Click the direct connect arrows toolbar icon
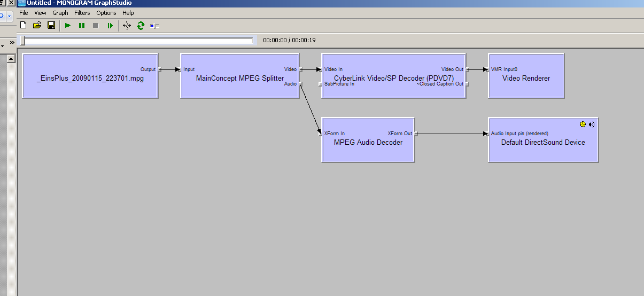This screenshot has width=644, height=296. [x=127, y=25]
